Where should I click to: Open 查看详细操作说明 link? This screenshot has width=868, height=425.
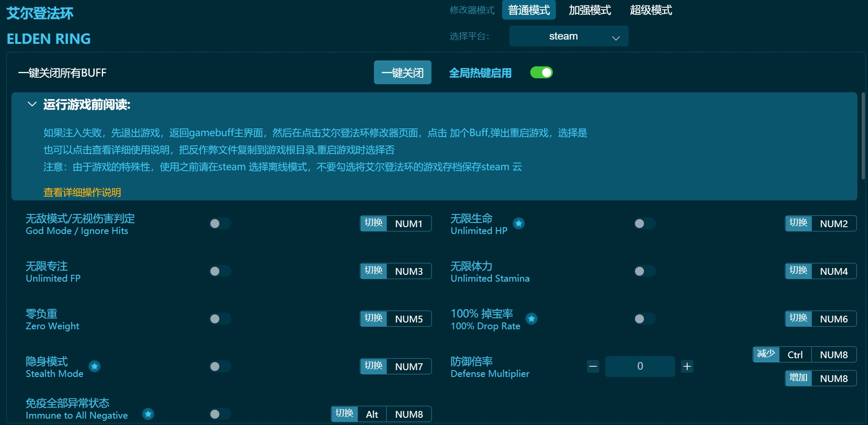[x=82, y=192]
